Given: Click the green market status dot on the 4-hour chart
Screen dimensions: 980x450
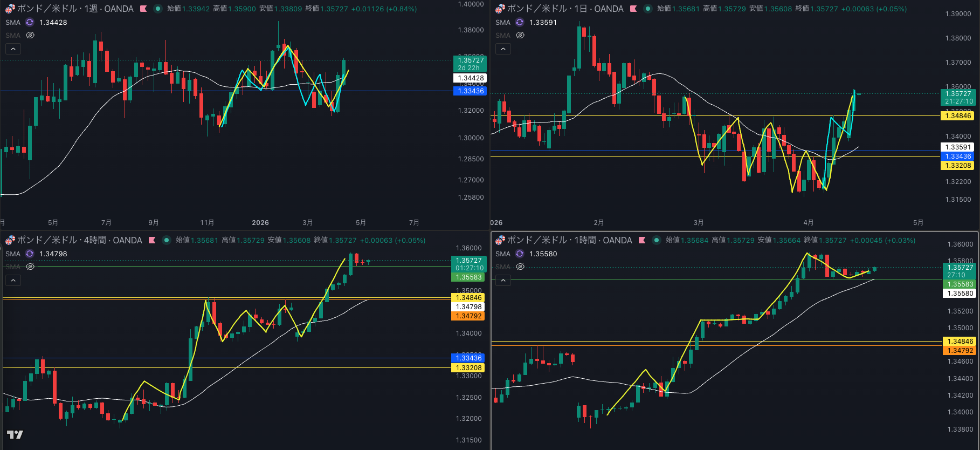Looking at the screenshot, I should coord(167,240).
